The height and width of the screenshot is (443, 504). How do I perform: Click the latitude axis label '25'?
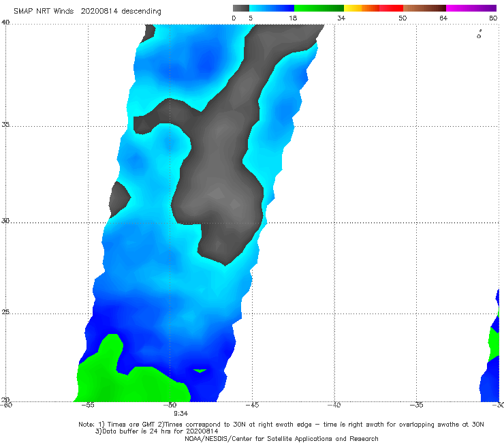point(5,312)
